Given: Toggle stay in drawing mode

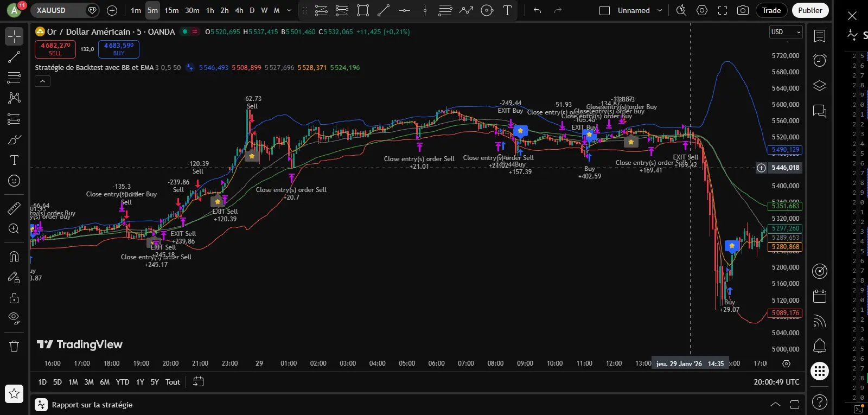Looking at the screenshot, I should [x=14, y=277].
